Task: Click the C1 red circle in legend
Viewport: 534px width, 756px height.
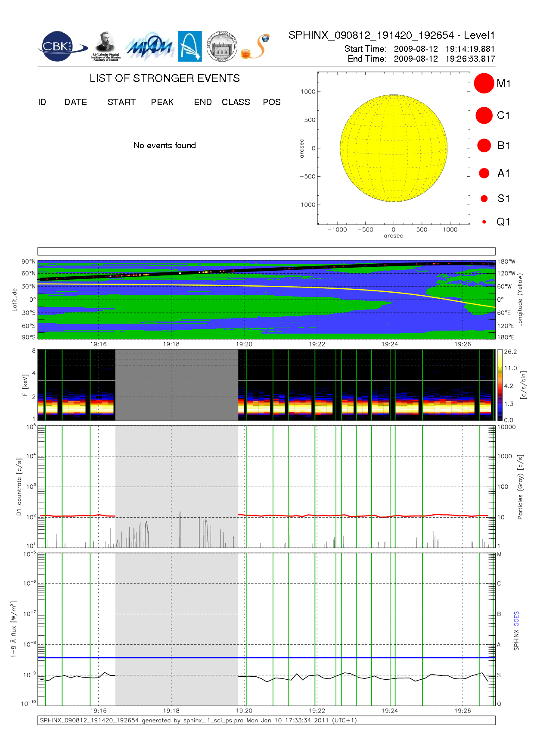Action: [x=484, y=116]
